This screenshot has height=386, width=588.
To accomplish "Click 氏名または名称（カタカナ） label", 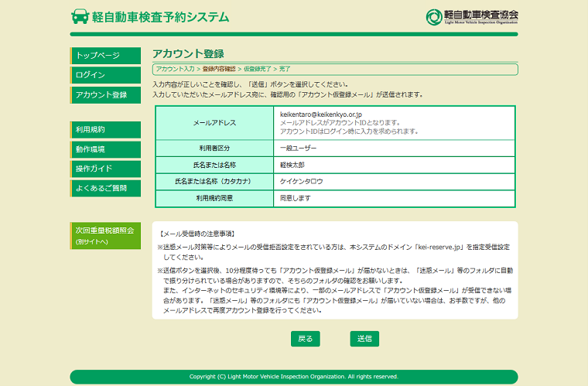I will point(214,181).
